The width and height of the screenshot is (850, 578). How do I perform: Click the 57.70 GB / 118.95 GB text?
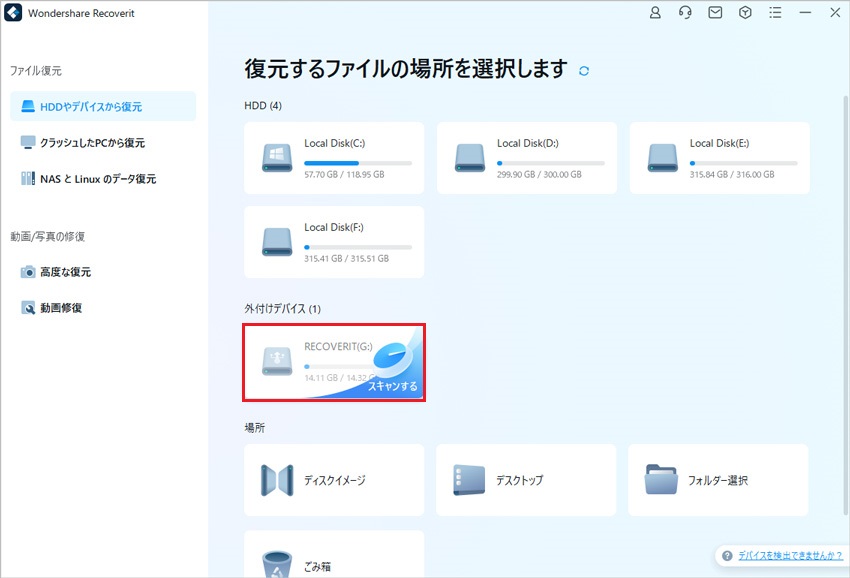click(x=344, y=175)
